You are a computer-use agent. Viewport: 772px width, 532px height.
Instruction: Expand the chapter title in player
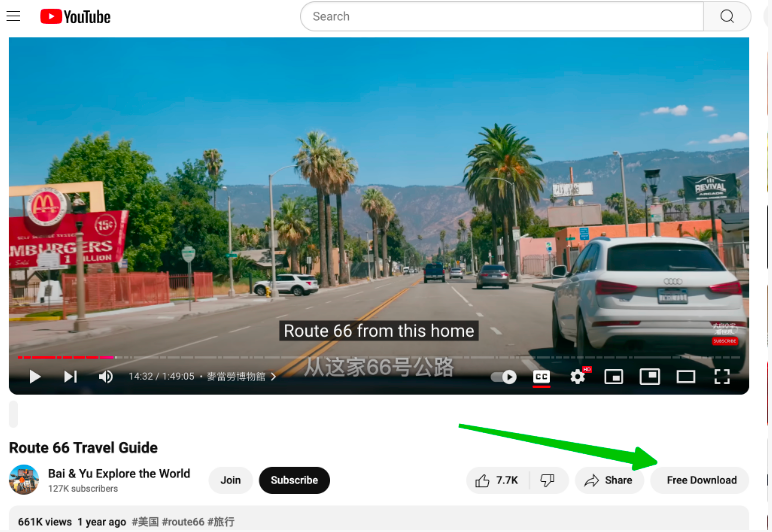coord(240,377)
